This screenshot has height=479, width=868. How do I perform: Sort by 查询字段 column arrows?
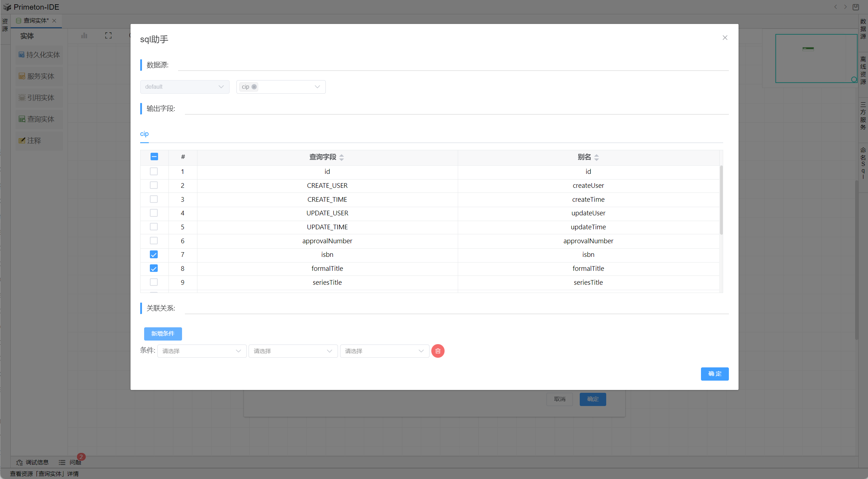point(342,157)
